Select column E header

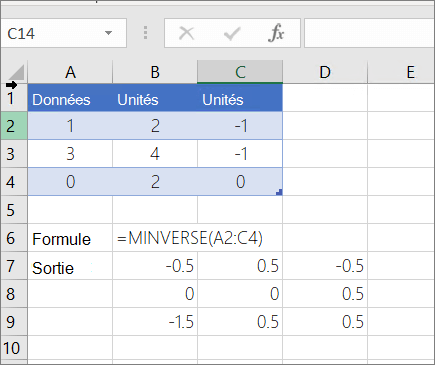click(401, 72)
